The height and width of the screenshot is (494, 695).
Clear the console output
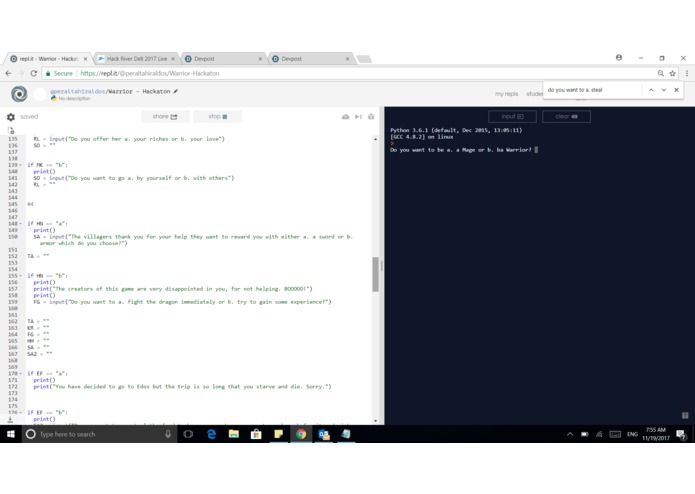point(566,117)
